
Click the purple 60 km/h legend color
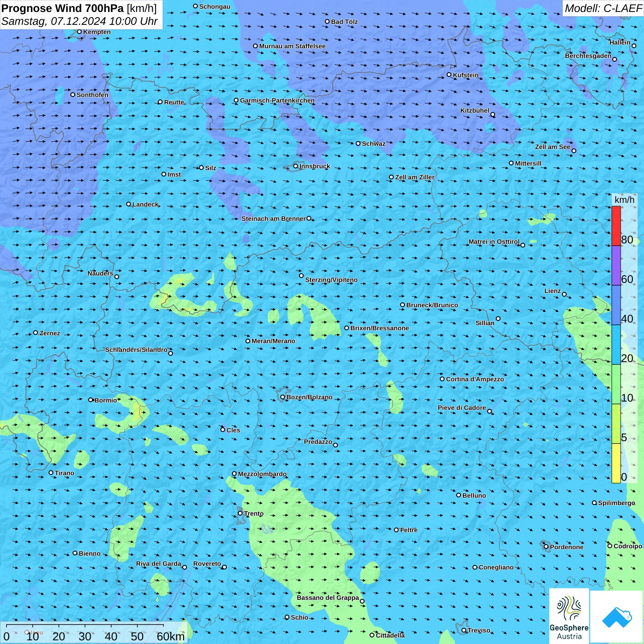pyautogui.click(x=616, y=265)
